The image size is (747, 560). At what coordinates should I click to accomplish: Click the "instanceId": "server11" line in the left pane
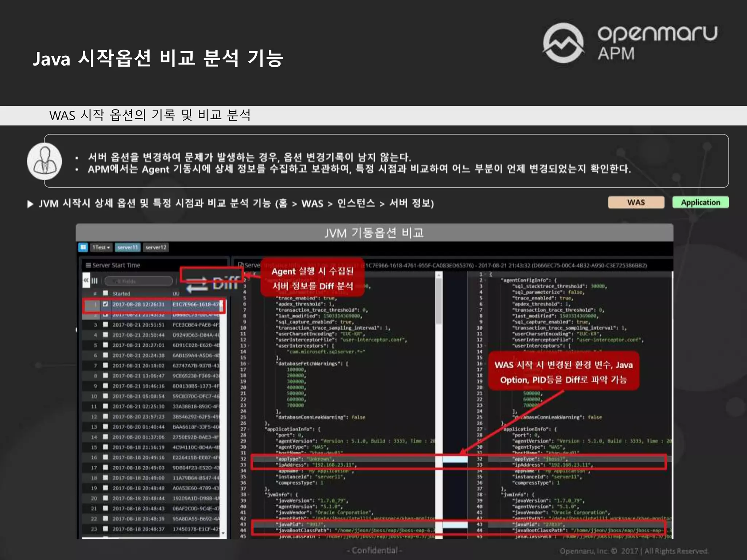click(x=310, y=477)
